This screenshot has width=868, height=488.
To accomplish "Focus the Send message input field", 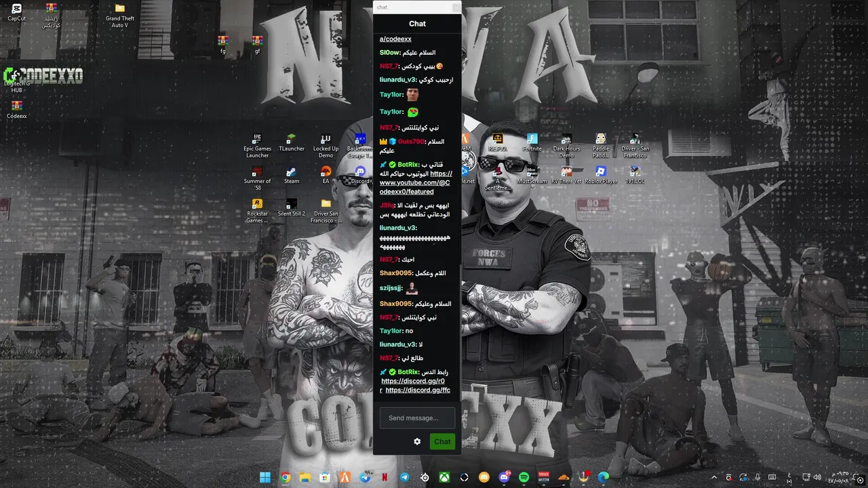I will pos(417,418).
